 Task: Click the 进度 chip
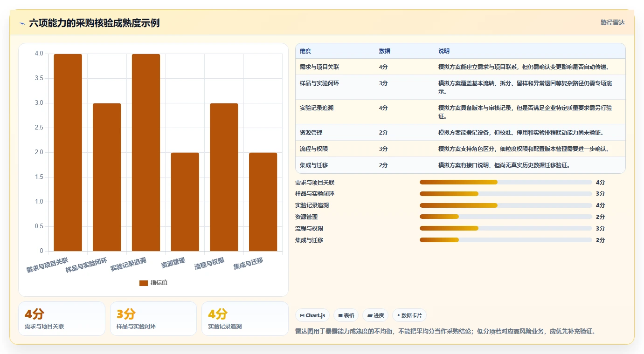tap(375, 315)
